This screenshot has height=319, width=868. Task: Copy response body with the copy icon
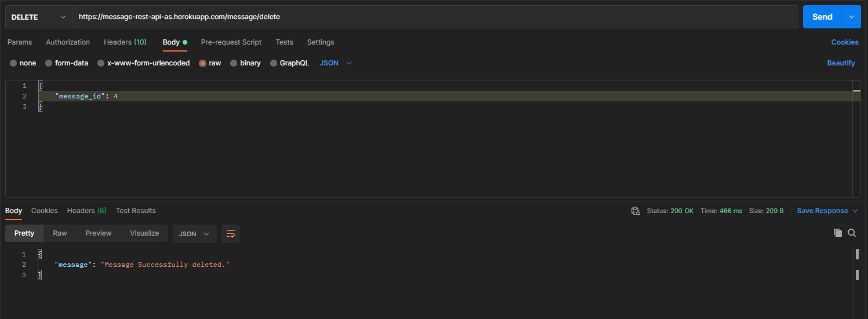(x=837, y=233)
